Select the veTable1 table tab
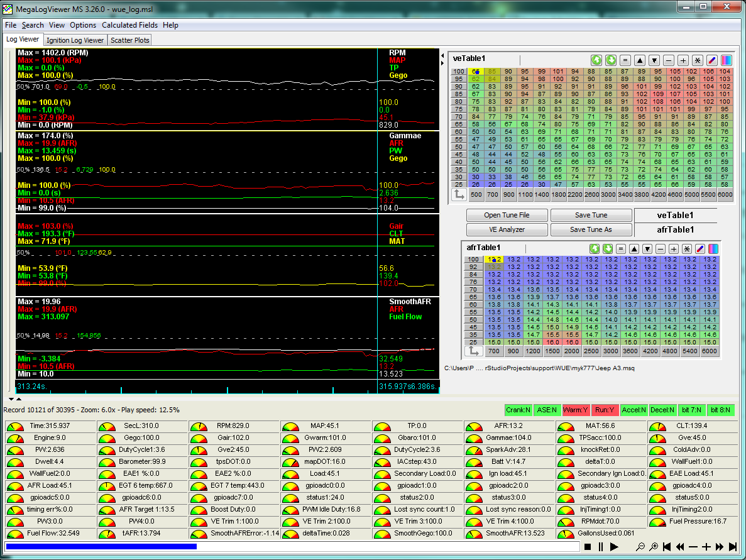This screenshot has height=560, width=746. pos(675,215)
